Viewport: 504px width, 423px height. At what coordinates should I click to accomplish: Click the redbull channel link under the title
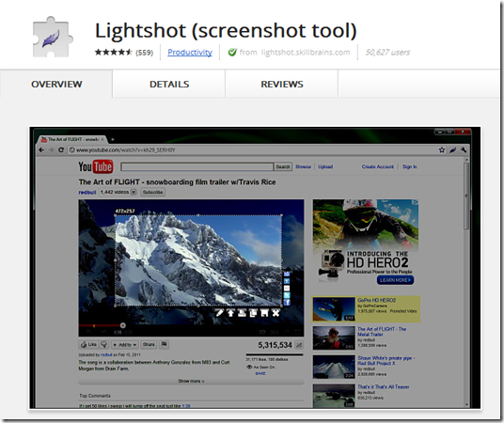[x=87, y=192]
